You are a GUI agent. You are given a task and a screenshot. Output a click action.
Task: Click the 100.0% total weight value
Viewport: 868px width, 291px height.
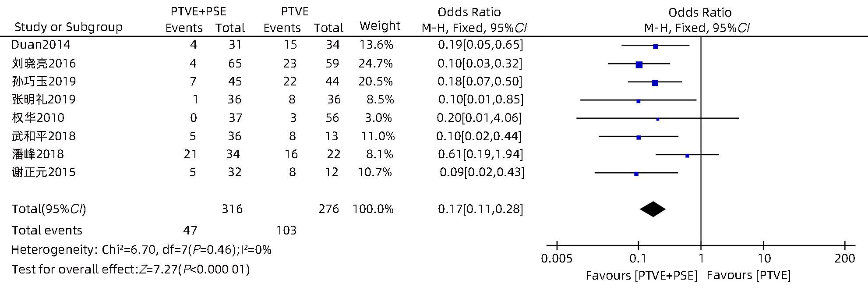point(373,209)
